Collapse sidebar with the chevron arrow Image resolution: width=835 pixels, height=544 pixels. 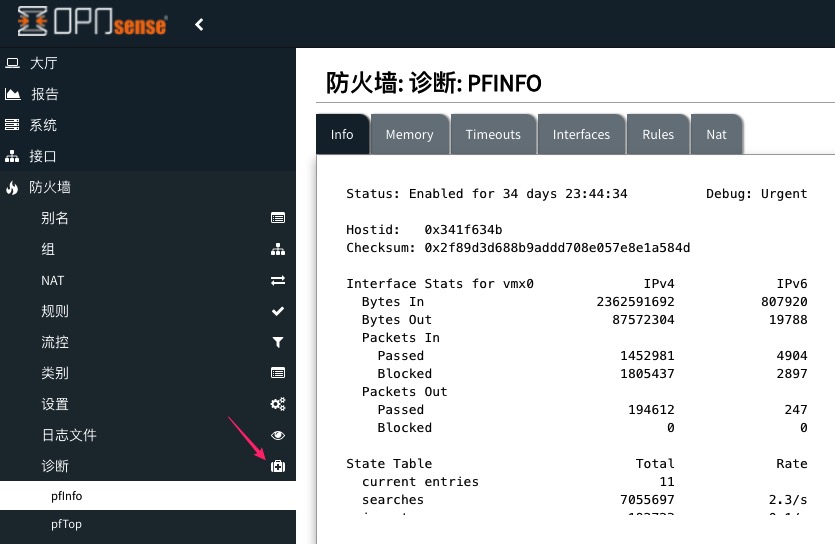pyautogui.click(x=199, y=24)
